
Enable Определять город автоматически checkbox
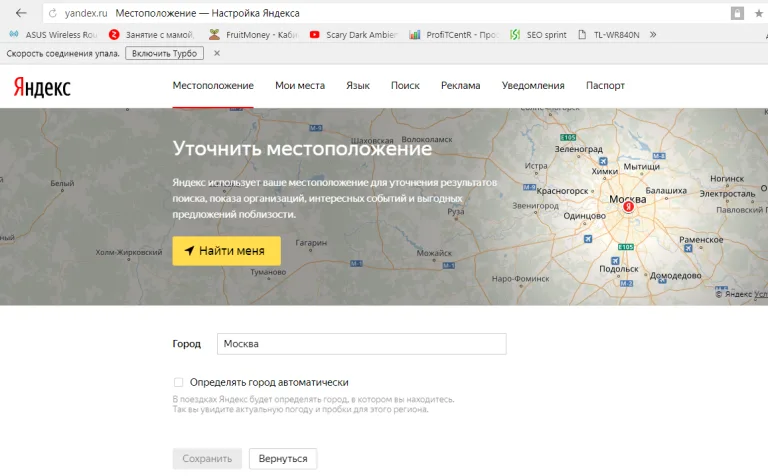click(x=178, y=382)
